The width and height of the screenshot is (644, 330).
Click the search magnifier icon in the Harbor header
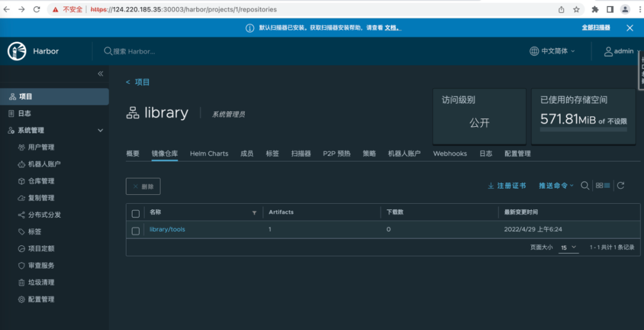pos(107,51)
